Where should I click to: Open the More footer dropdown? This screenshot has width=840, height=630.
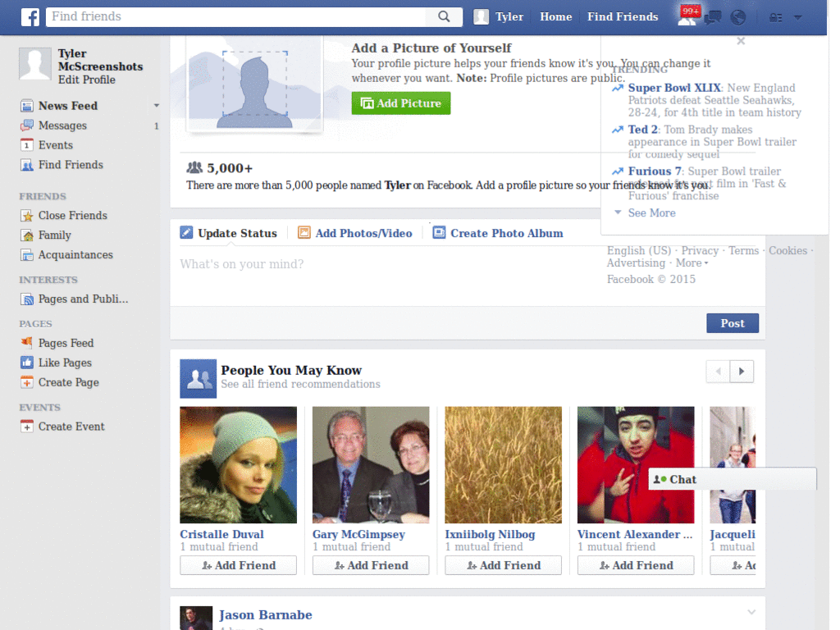coord(692,263)
